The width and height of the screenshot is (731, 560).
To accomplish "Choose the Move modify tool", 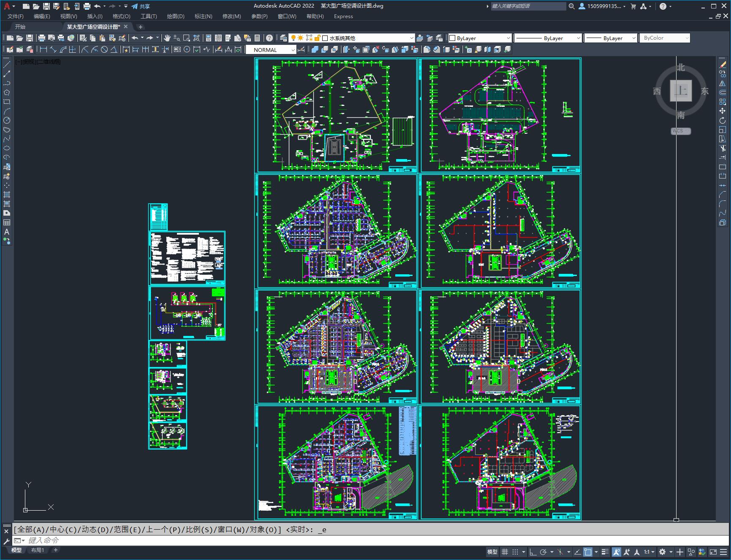I will click(x=723, y=111).
